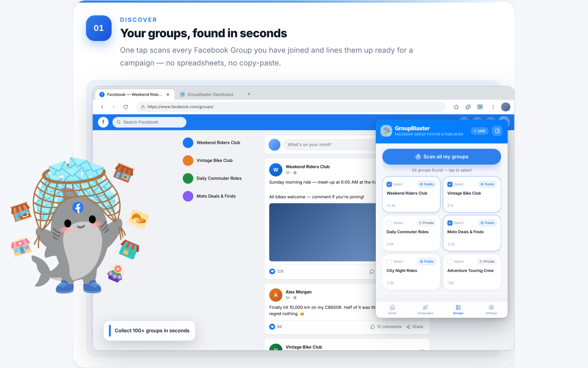Click the browser forward arrow
The width and height of the screenshot is (588, 368).
(x=113, y=107)
